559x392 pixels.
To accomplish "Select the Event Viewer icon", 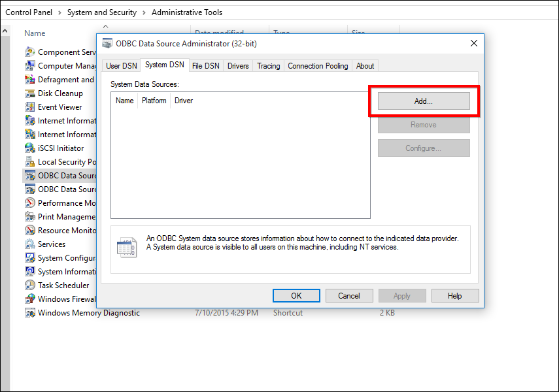I will click(x=30, y=107).
